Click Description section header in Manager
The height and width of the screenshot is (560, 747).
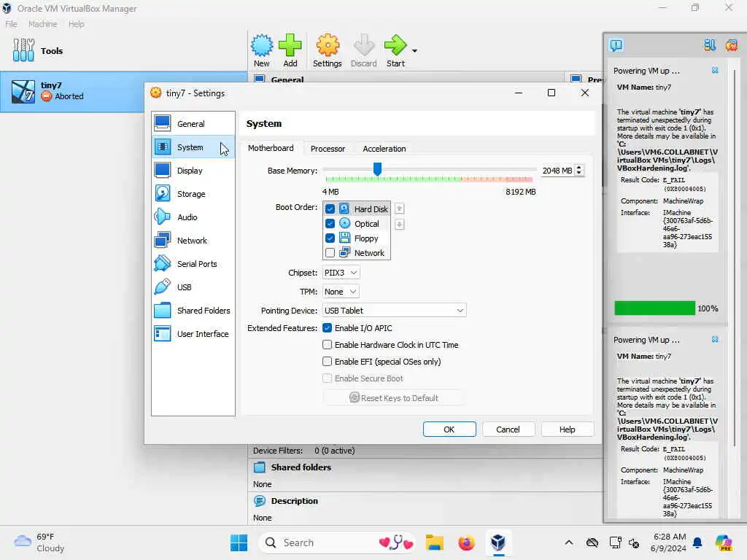coord(294,501)
